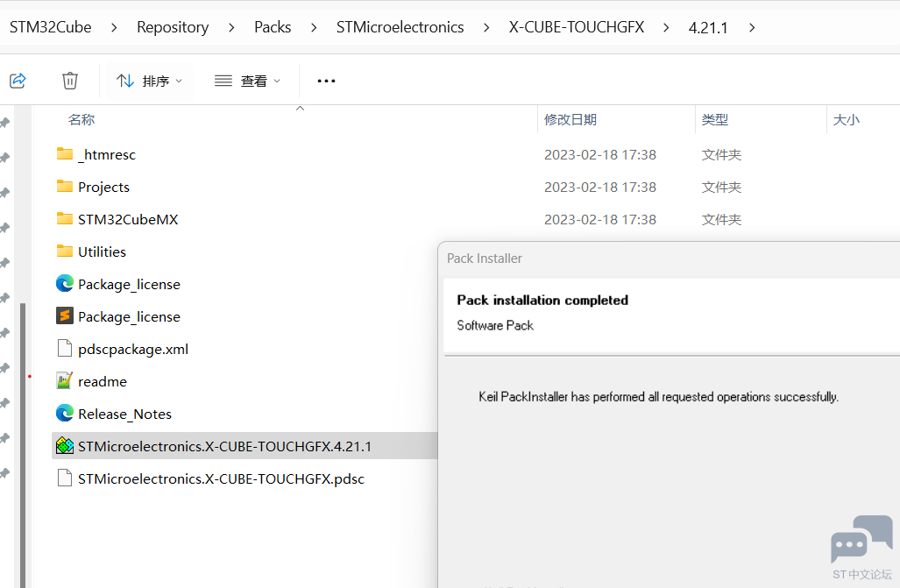The width and height of the screenshot is (900, 588).
Task: Click modified date of _htmresc row
Action: click(x=599, y=154)
